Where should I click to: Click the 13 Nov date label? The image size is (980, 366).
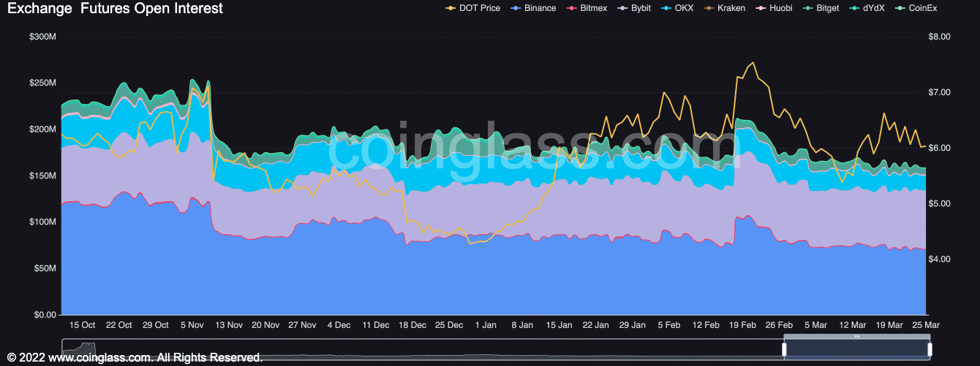point(229,325)
